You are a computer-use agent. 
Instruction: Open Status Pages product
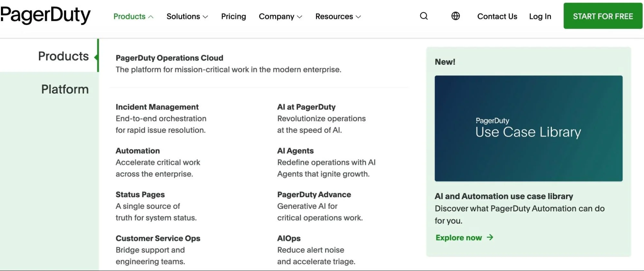pyautogui.click(x=140, y=195)
